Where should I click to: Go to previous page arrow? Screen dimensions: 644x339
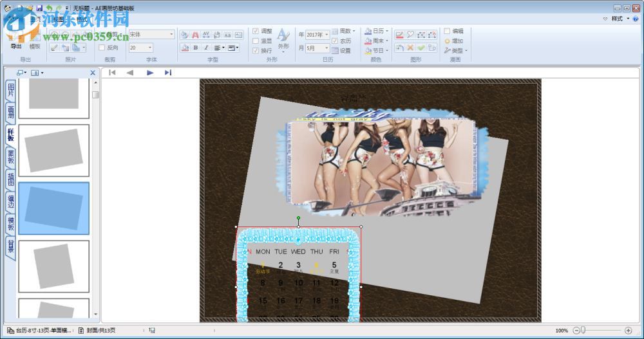click(x=130, y=73)
